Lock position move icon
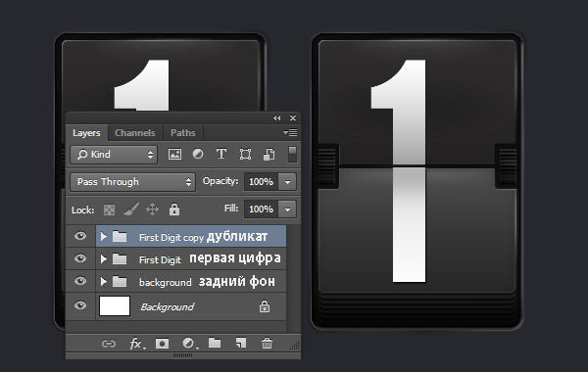This screenshot has width=588, height=372. pyautogui.click(x=152, y=209)
